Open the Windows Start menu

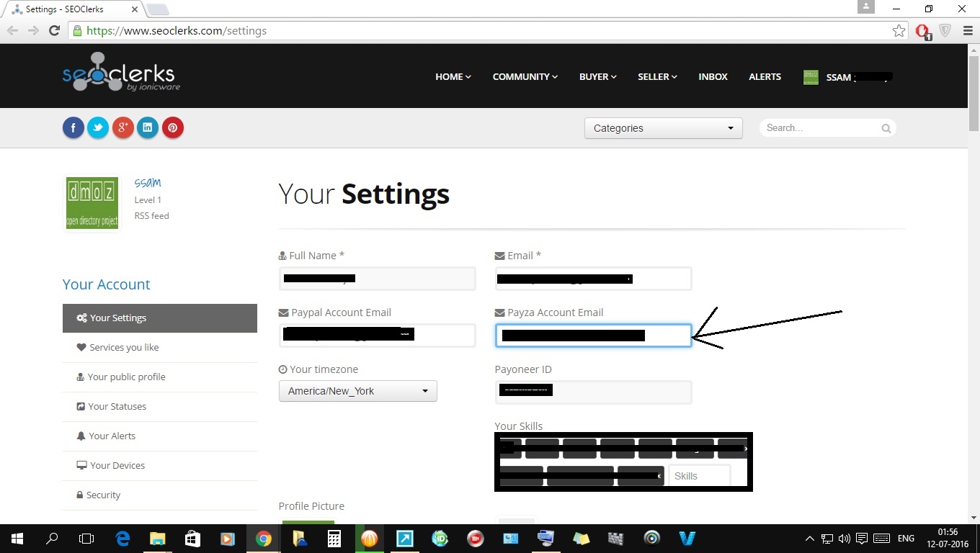click(17, 538)
